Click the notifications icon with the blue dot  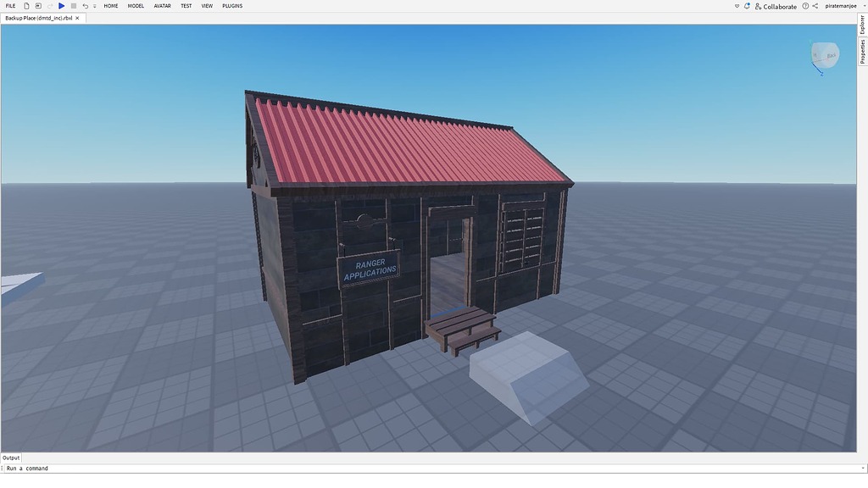(747, 6)
